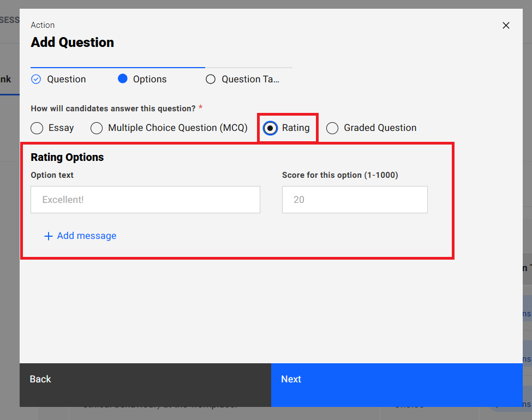
Task: Click the score input showing 20
Action: click(355, 200)
